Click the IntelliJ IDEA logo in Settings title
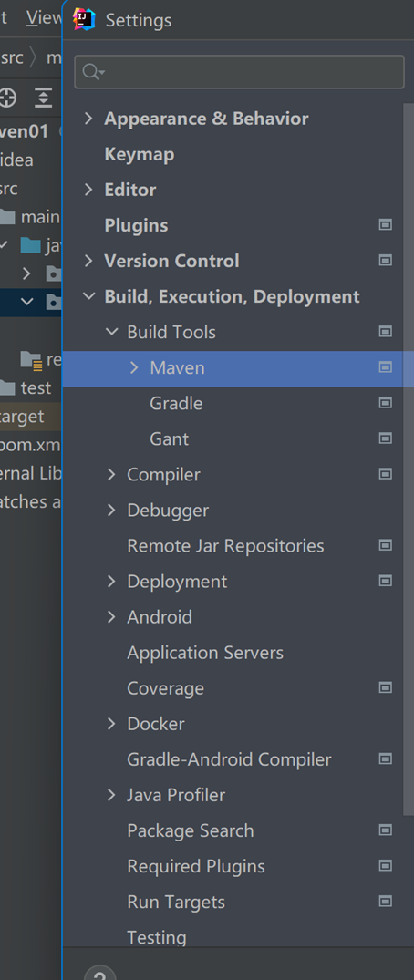The image size is (414, 980). tap(84, 19)
